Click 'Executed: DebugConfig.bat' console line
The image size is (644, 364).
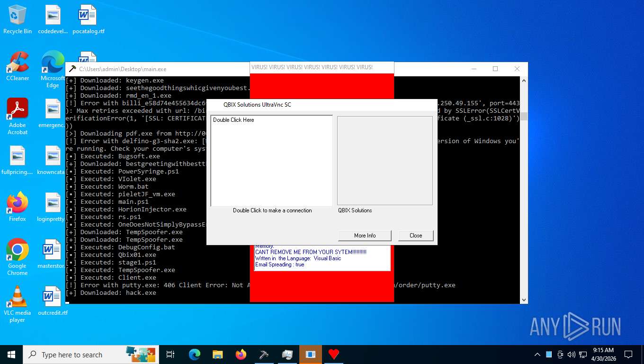click(120, 247)
